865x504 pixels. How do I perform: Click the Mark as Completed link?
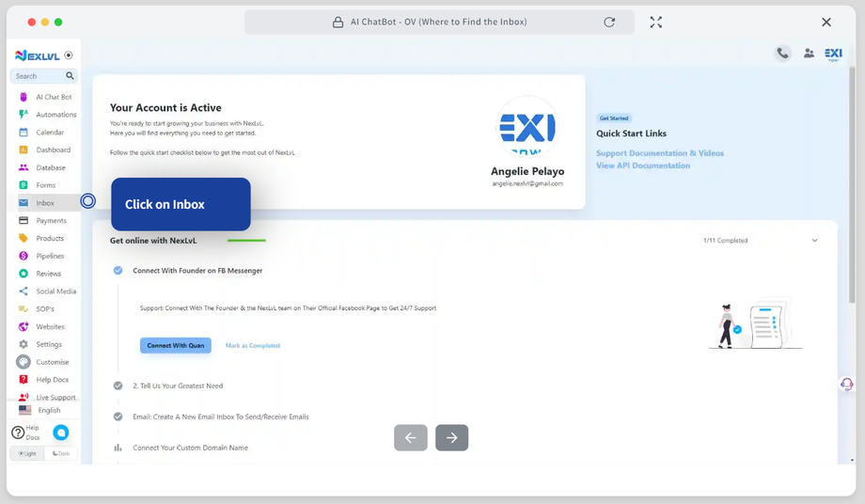pyautogui.click(x=253, y=346)
